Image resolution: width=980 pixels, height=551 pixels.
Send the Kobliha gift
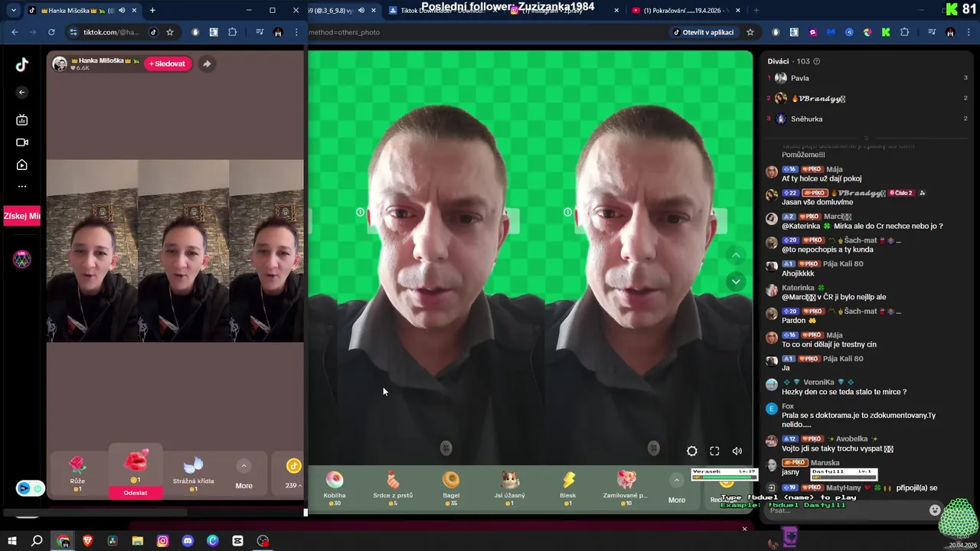click(x=335, y=487)
